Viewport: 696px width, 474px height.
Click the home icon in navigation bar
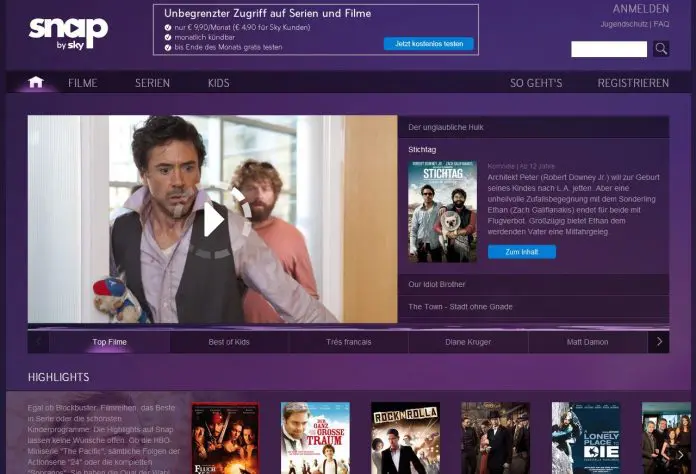(36, 82)
